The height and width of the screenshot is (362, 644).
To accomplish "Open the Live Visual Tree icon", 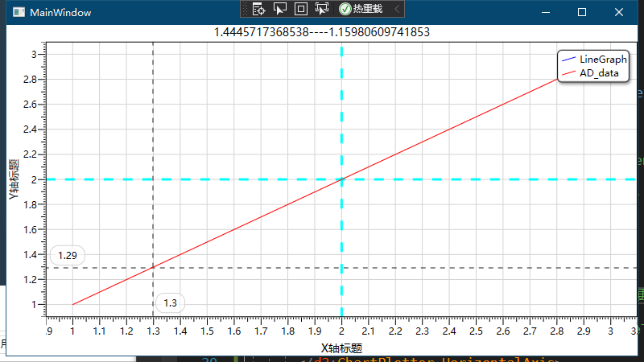I will click(258, 9).
